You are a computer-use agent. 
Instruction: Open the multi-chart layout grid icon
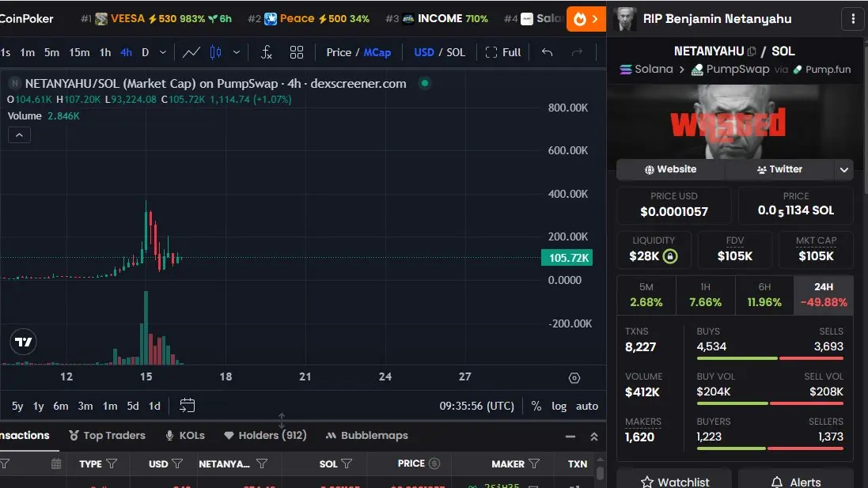point(297,52)
